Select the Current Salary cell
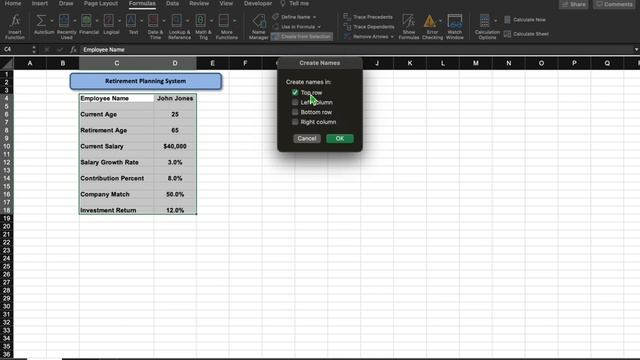Image resolution: width=640 pixels, height=360 pixels. (x=117, y=146)
